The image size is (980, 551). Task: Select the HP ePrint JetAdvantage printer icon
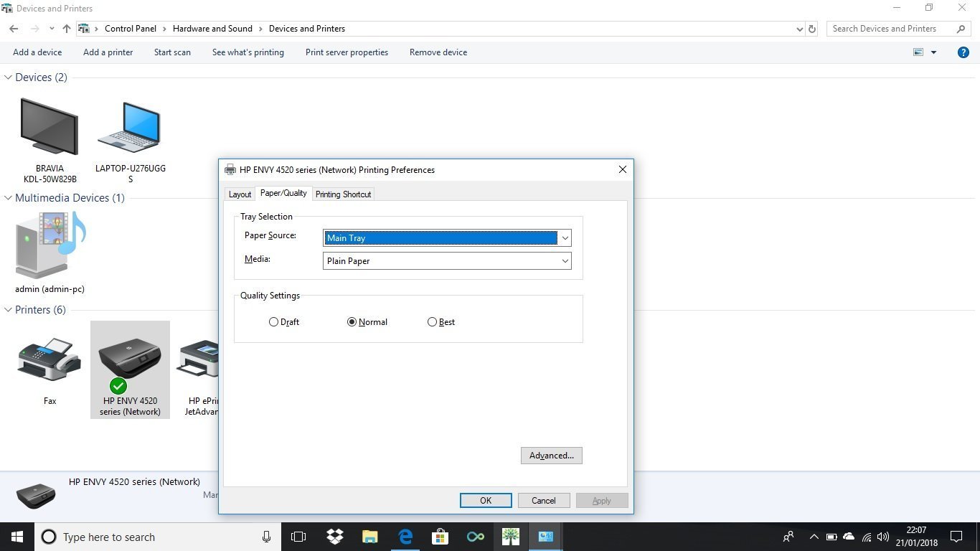pyautogui.click(x=199, y=360)
